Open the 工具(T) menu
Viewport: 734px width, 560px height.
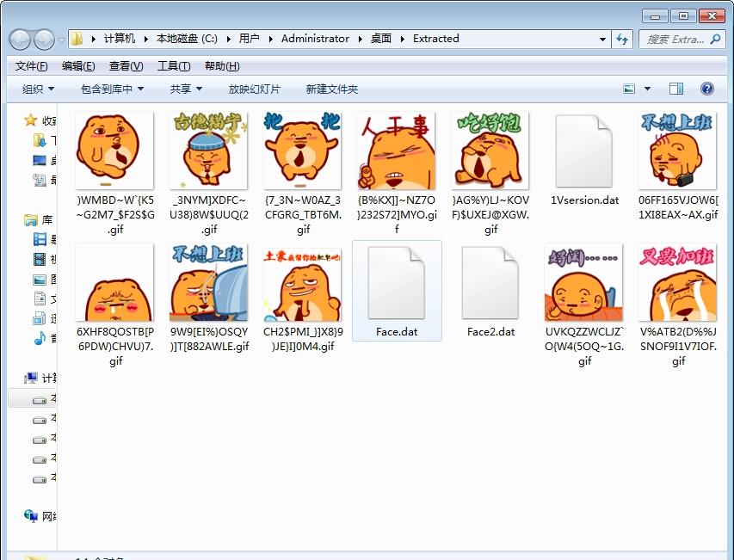pyautogui.click(x=174, y=66)
